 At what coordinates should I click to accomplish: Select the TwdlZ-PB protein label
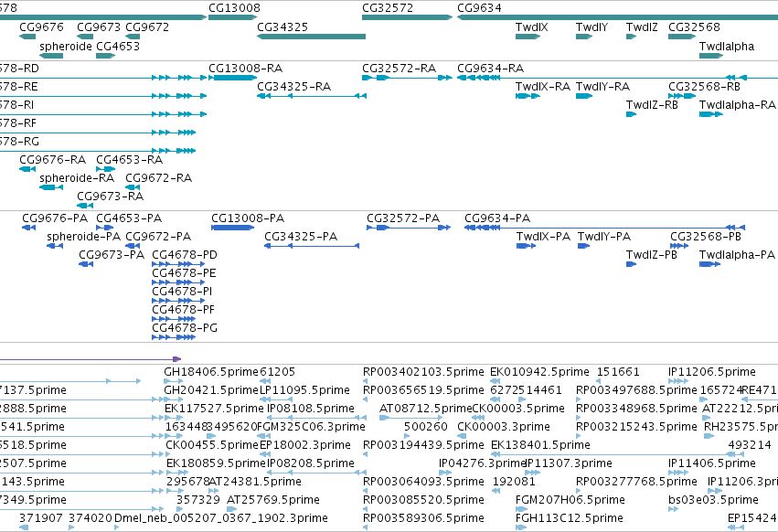(652, 255)
